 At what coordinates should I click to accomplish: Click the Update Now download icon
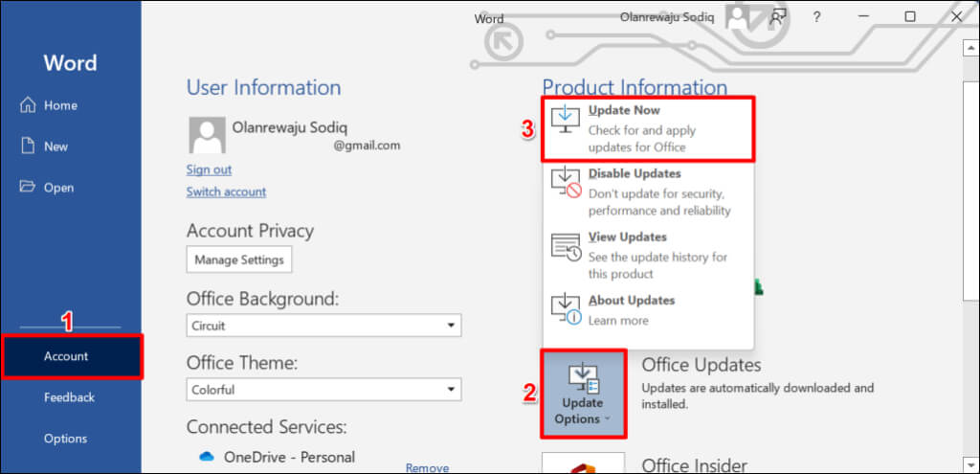(567, 120)
